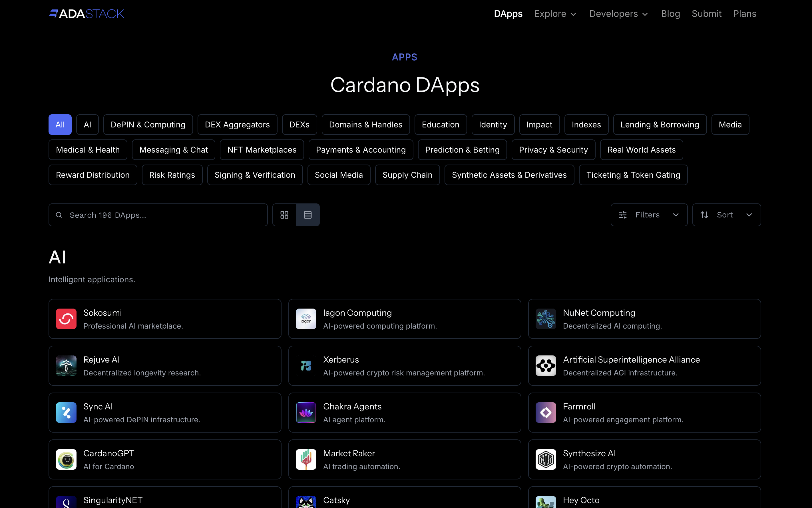
Task: Filter by DEXs category
Action: 300,125
